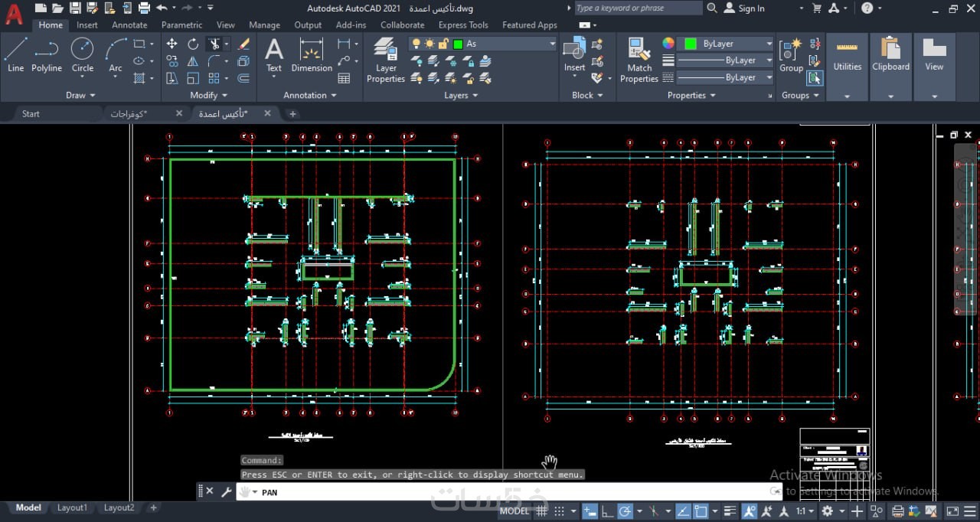Click the keyword search input field

click(x=637, y=8)
